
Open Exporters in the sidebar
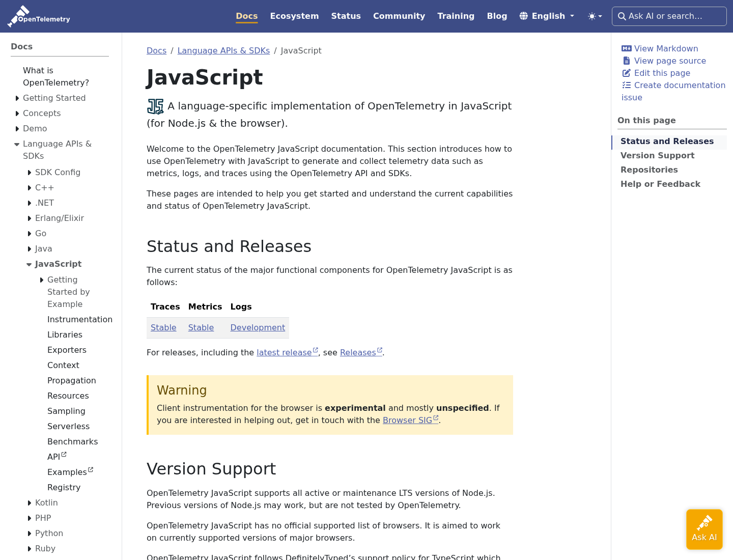(67, 350)
